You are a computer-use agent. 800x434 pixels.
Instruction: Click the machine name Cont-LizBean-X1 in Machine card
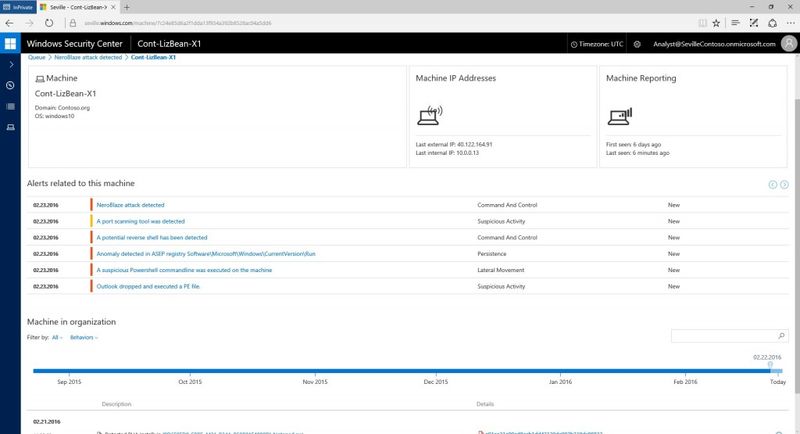click(65, 93)
